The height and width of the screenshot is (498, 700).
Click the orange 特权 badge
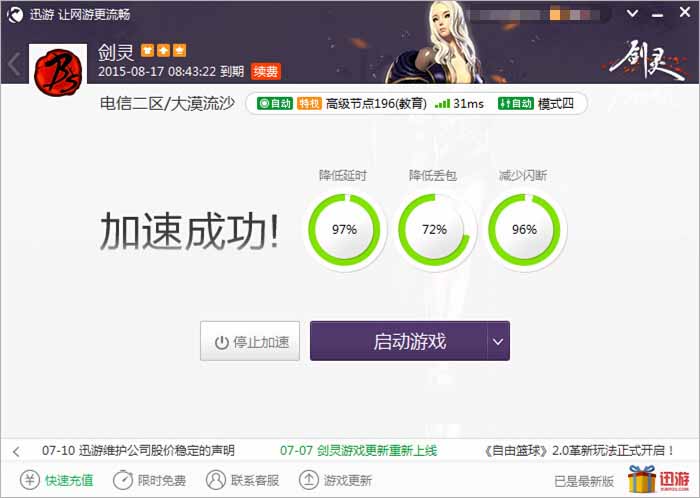309,104
